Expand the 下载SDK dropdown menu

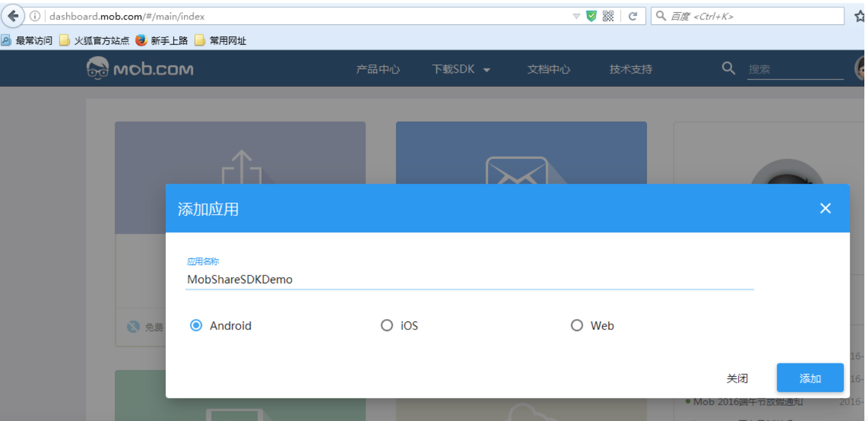[461, 69]
